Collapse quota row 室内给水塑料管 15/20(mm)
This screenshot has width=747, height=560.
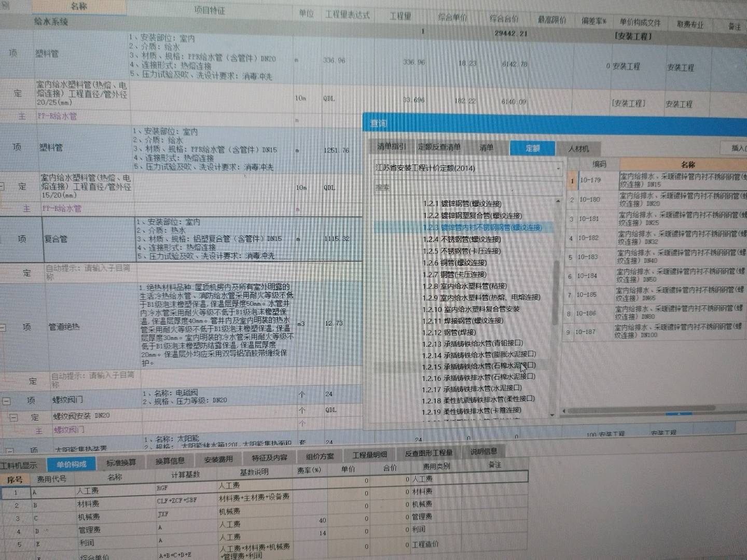coord(3,186)
